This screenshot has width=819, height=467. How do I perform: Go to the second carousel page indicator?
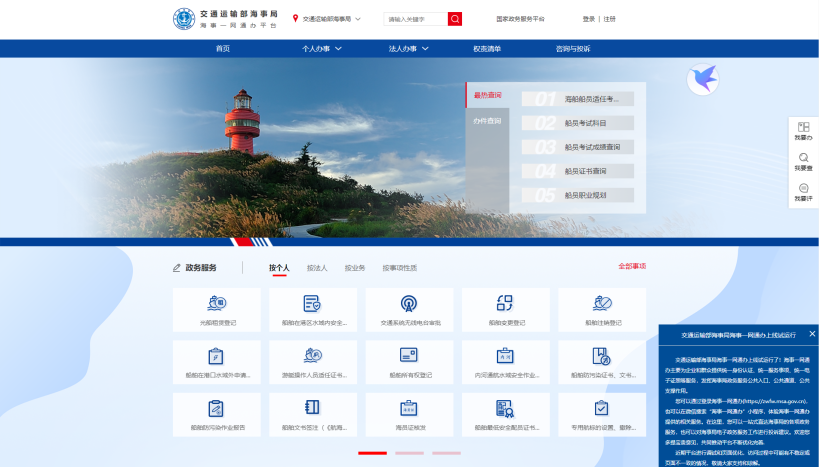409,453
